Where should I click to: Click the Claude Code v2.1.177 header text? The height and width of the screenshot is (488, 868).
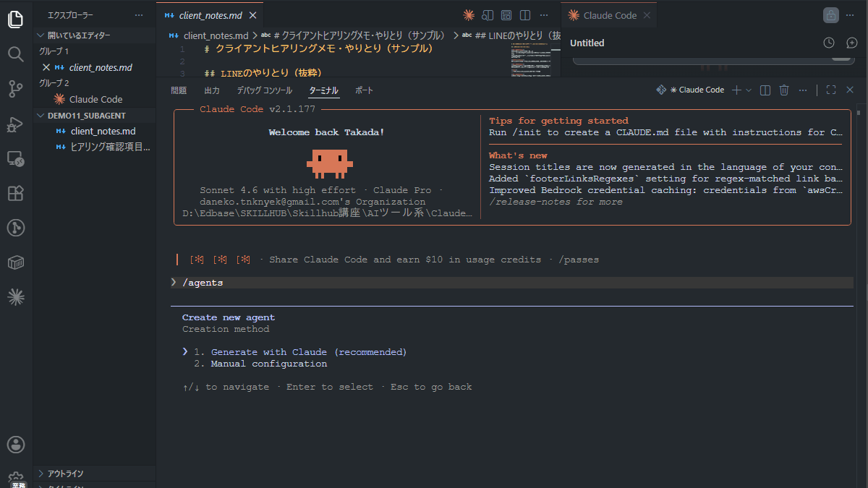(258, 109)
